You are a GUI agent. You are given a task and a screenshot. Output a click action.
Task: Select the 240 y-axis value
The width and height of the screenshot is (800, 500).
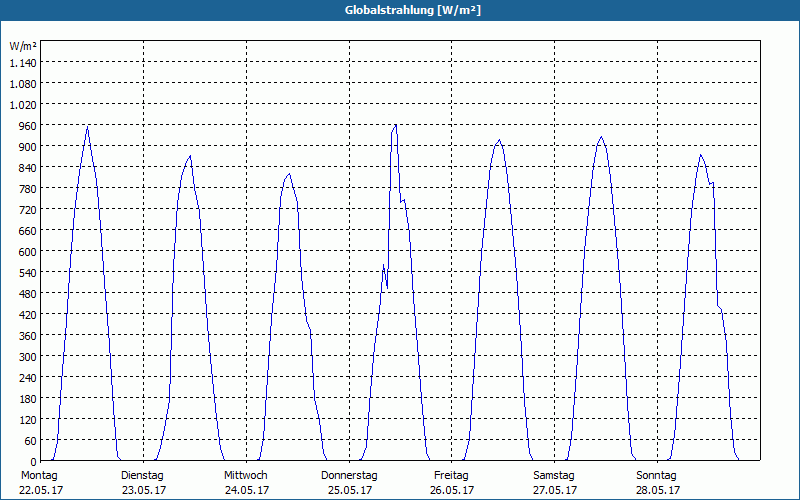pos(28,378)
